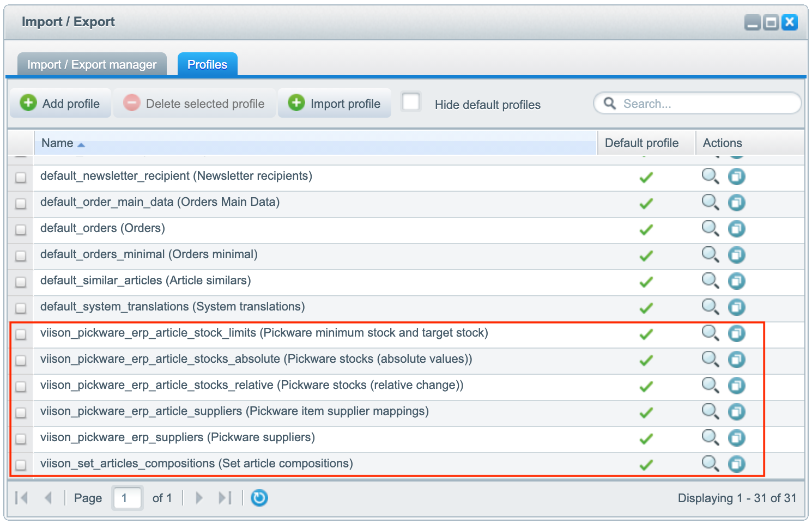Duplicate Pickware item supplier mappings profile
Image resolution: width=812 pixels, height=524 pixels.
tap(737, 412)
